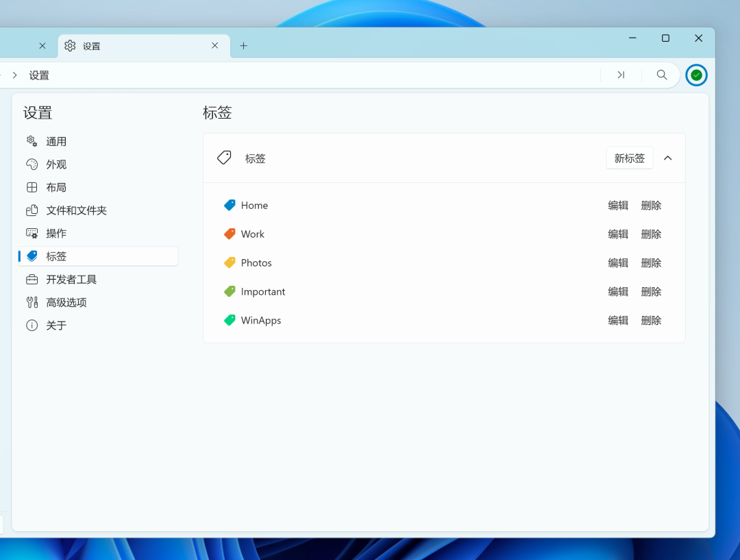
Task: Open 外观 appearance settings
Action: point(98,165)
